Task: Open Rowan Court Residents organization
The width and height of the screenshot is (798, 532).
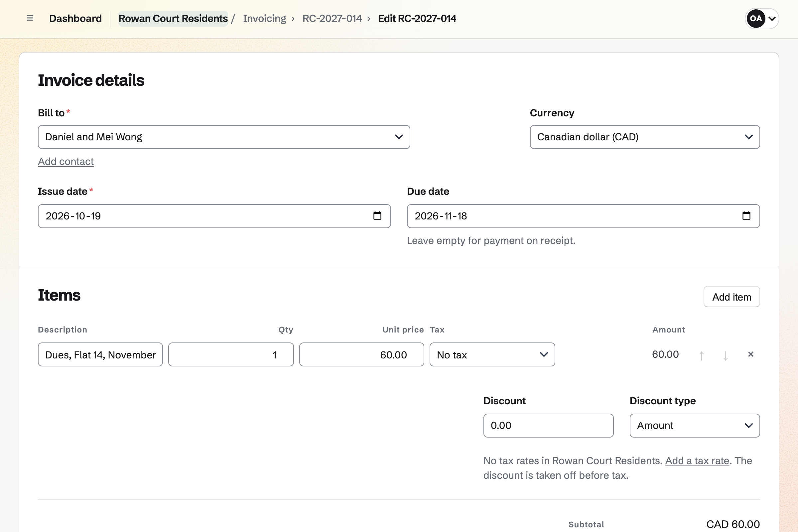Action: coord(173,18)
